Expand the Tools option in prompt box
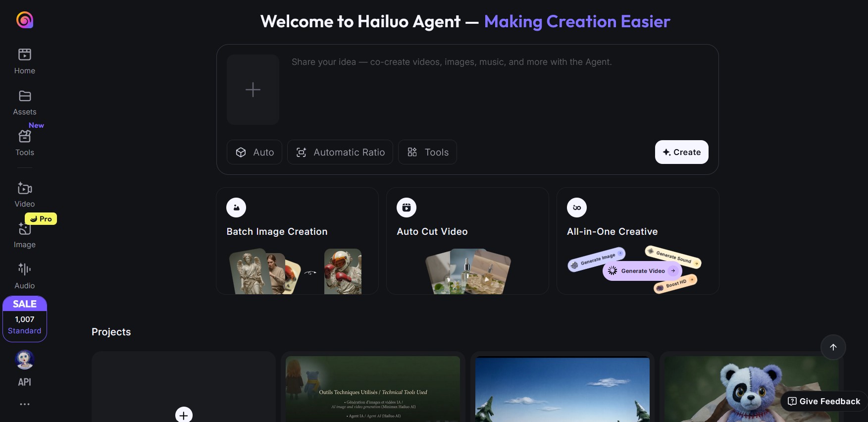 click(427, 152)
